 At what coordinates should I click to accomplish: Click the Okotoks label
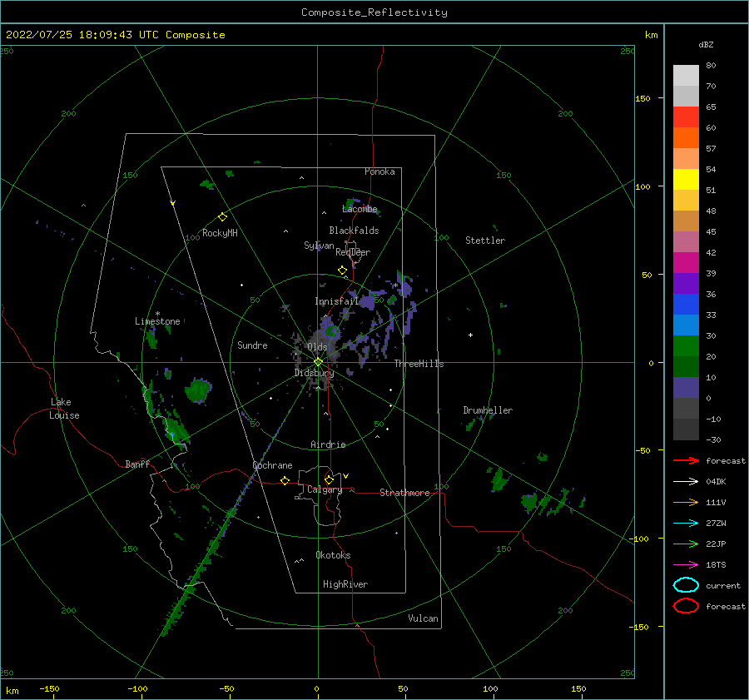click(x=333, y=555)
